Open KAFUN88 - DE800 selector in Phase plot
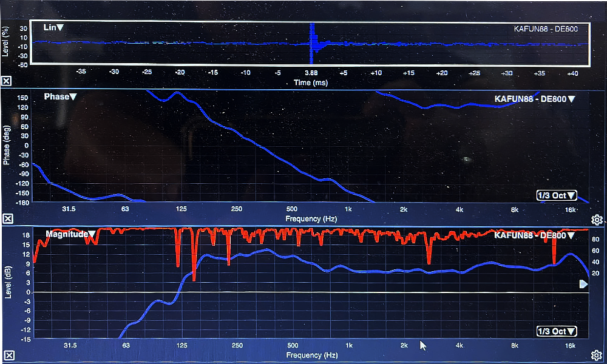This screenshot has width=607, height=364. 534,99
